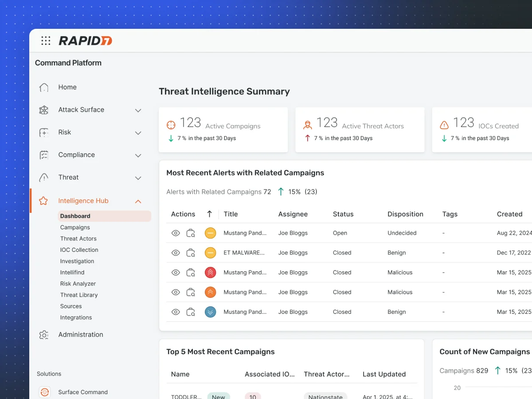Image resolution: width=532 pixels, height=399 pixels.
Task: Click the Surface Command solution label
Action: 83,392
